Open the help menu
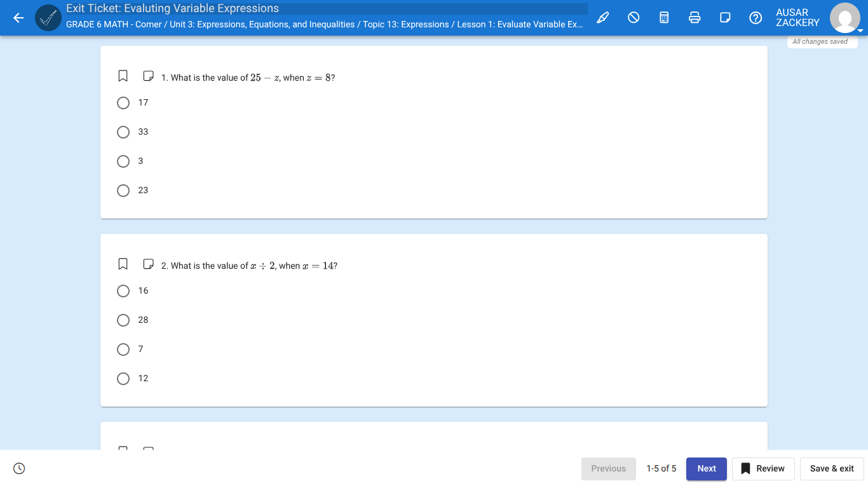868x488 pixels. pos(755,18)
